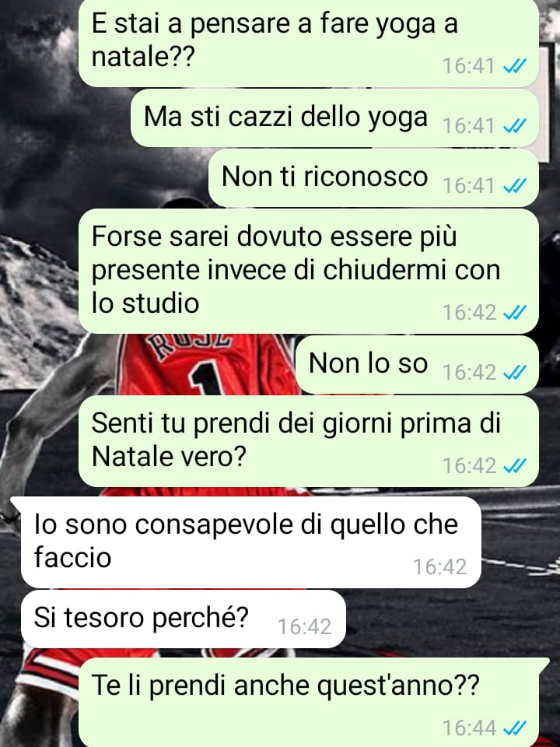The image size is (560, 747).
Task: Select the 'Forse sarei dovuto essere più presente' message
Action: point(309,271)
